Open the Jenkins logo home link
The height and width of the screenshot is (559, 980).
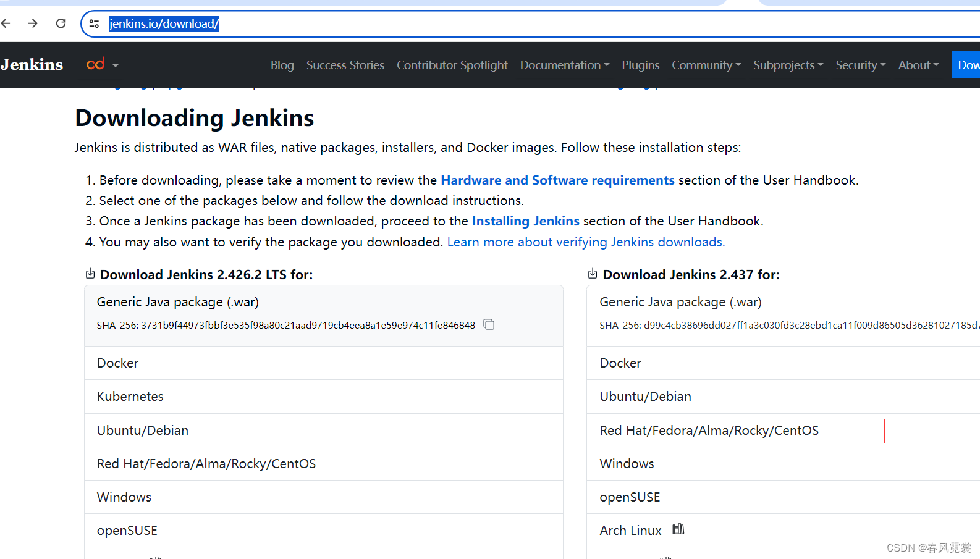[x=32, y=64]
